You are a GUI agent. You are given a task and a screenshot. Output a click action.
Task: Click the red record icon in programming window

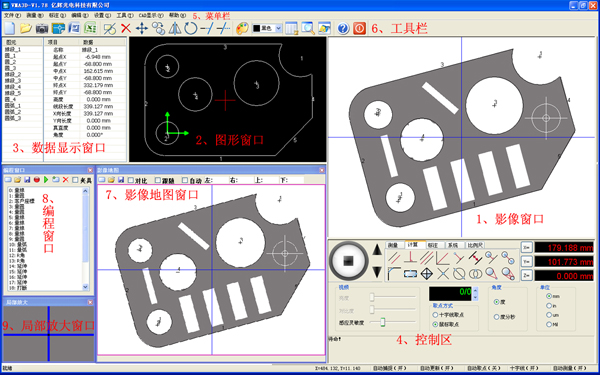click(37, 179)
